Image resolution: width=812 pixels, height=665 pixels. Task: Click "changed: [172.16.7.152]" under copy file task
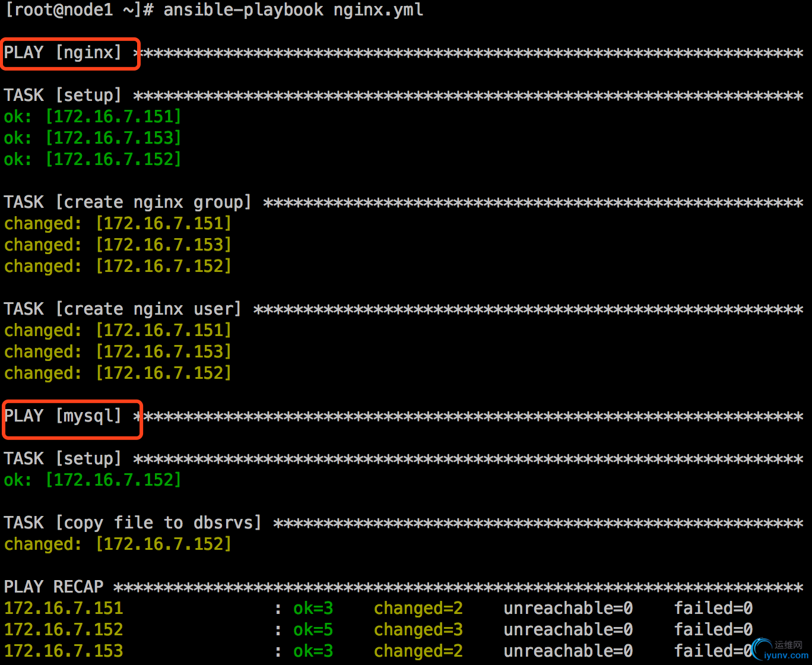(118, 544)
